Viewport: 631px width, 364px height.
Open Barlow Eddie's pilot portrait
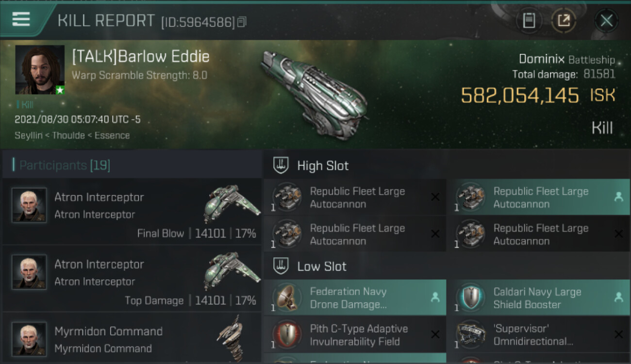tap(40, 70)
